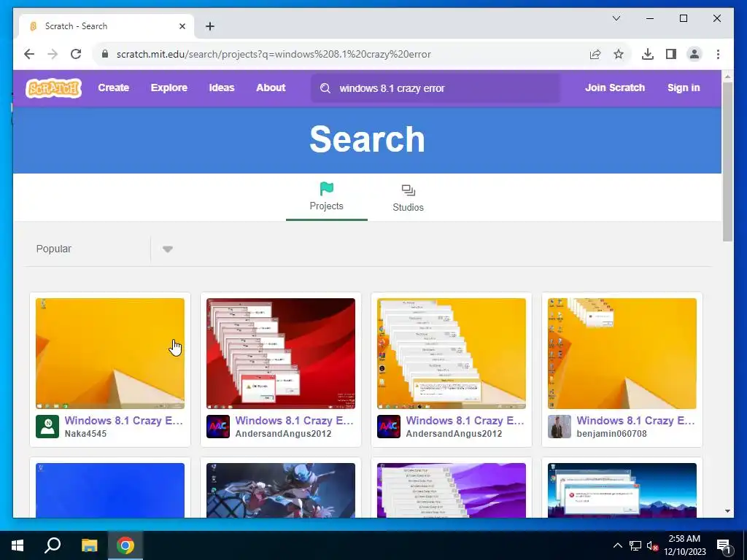Open Ideas in Scratch navbar
Image resolution: width=747 pixels, height=560 pixels.
[x=222, y=88]
